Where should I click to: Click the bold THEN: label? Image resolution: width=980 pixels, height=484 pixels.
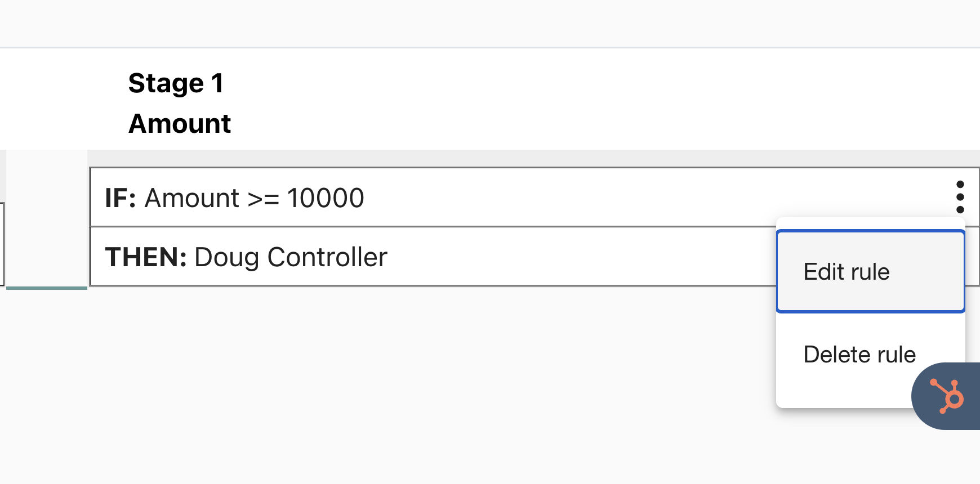[x=146, y=257]
